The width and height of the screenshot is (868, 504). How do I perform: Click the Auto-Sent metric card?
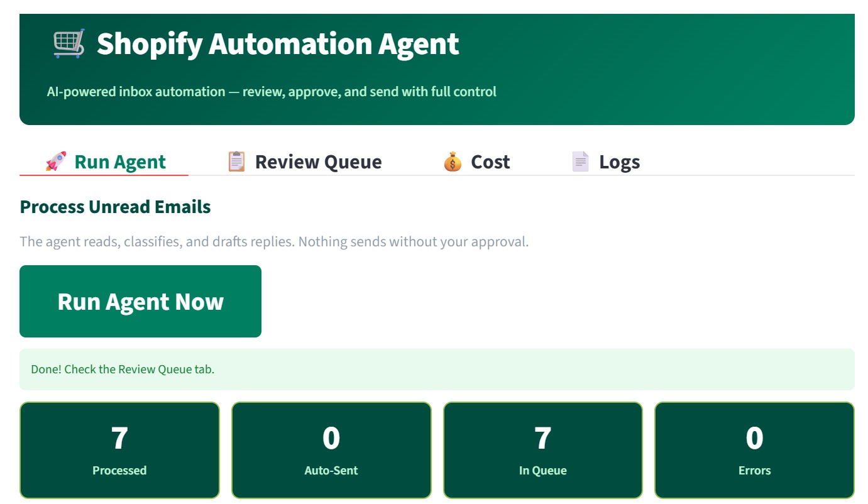[331, 451]
